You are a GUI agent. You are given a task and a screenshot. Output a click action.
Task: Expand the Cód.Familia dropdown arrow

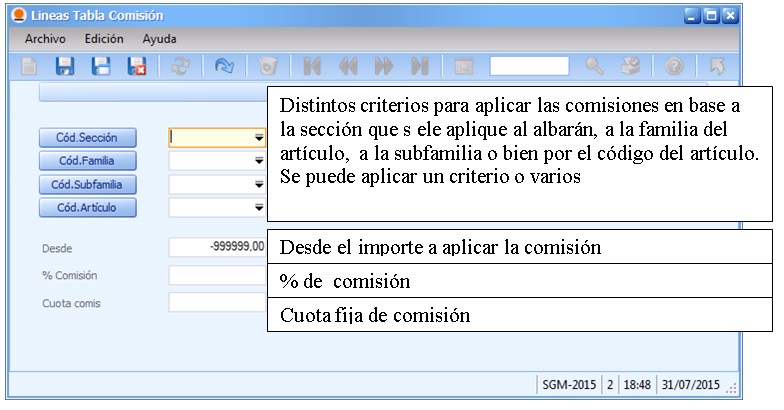click(x=259, y=160)
